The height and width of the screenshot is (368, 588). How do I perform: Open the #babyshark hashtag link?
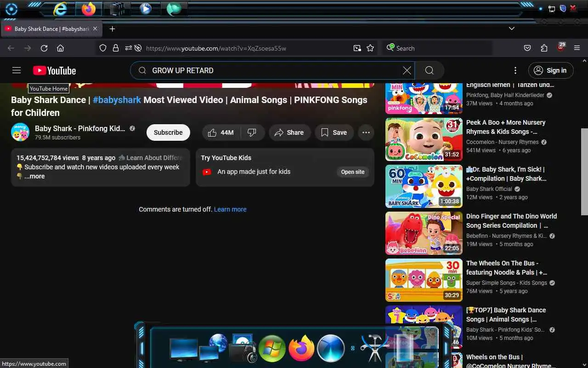pyautogui.click(x=117, y=100)
